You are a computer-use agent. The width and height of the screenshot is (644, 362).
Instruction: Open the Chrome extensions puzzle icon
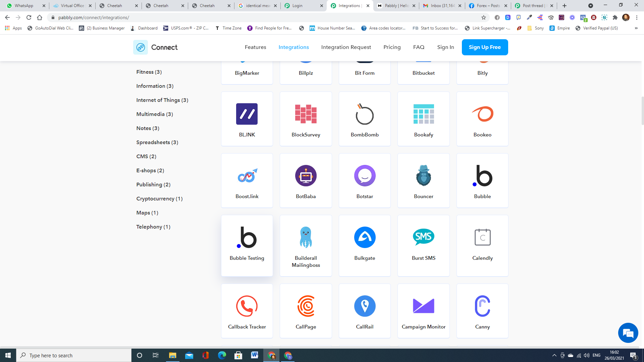point(615,17)
